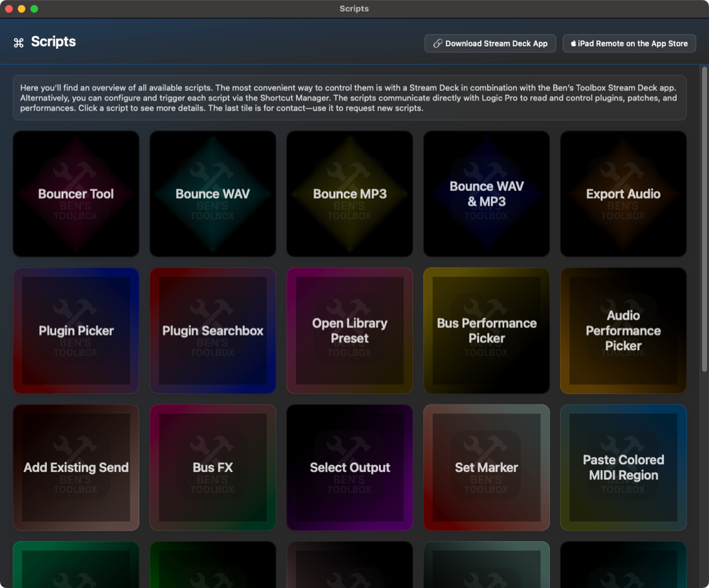Open the Add Existing Send tile
709x588 pixels.
pos(76,467)
